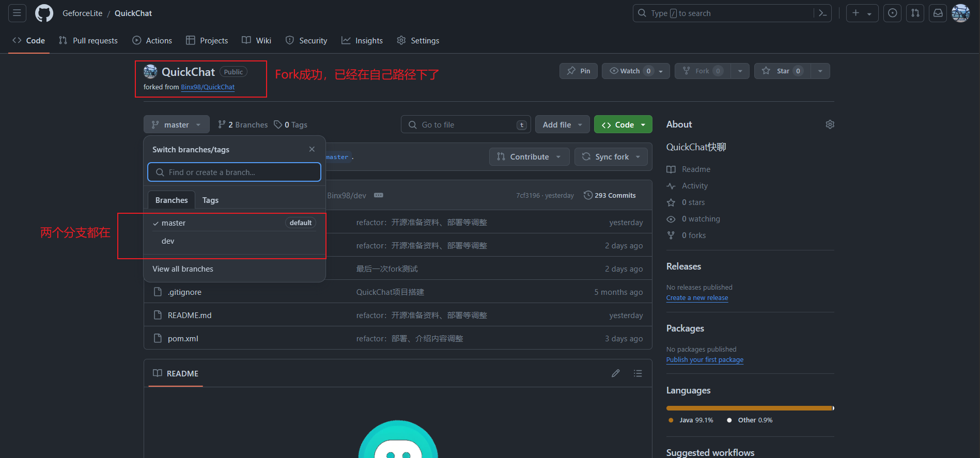Switch to Tags tab in branch popup
This screenshot has height=458, width=980.
pyautogui.click(x=210, y=200)
